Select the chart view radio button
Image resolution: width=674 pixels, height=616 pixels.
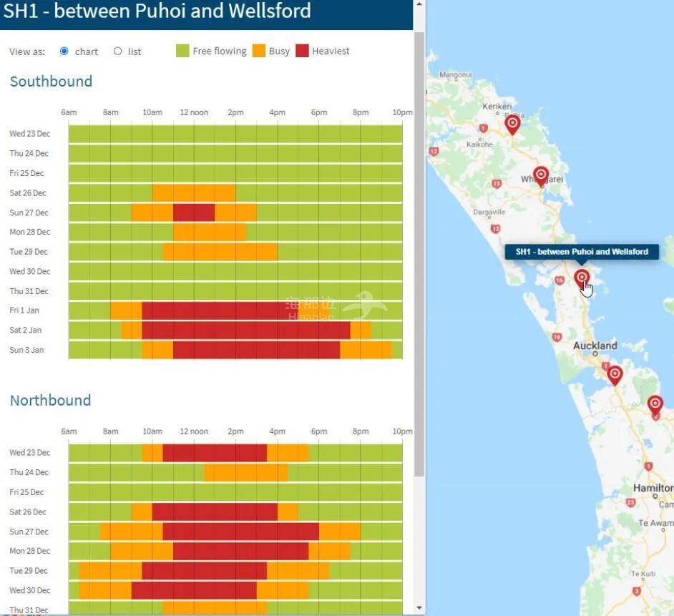click(64, 52)
